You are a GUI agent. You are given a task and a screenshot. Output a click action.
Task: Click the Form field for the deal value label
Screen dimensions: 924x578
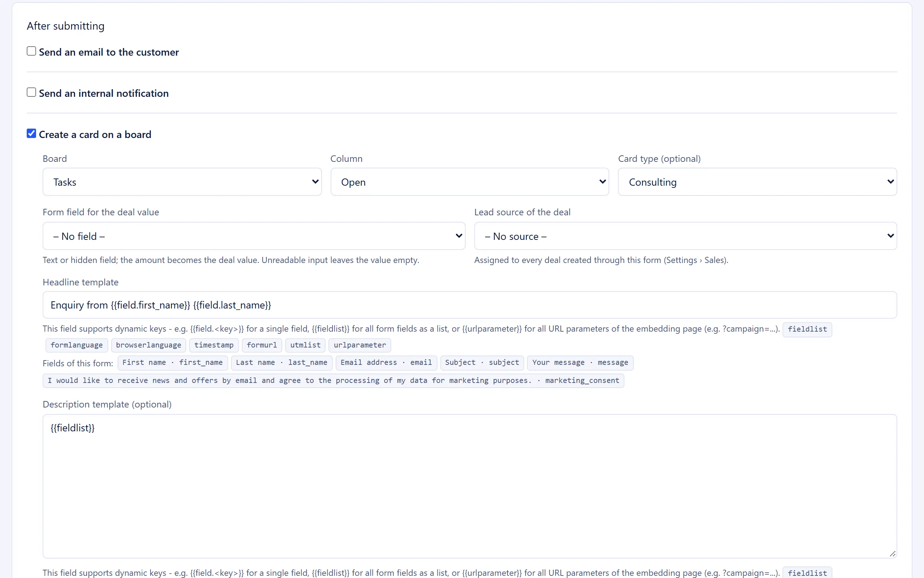click(101, 212)
